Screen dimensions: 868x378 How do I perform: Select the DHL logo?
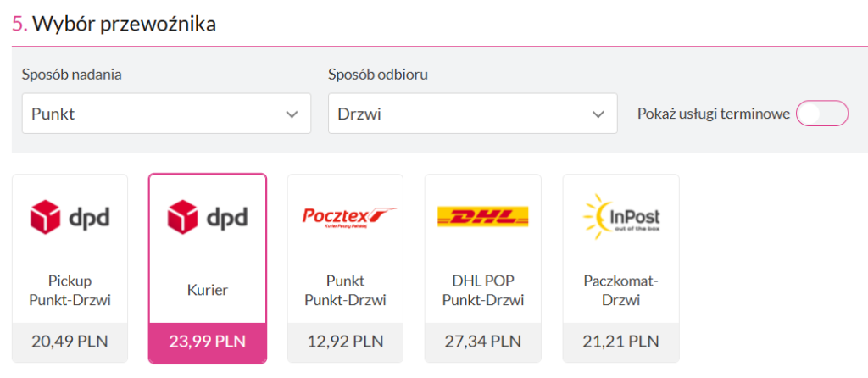pos(482,216)
